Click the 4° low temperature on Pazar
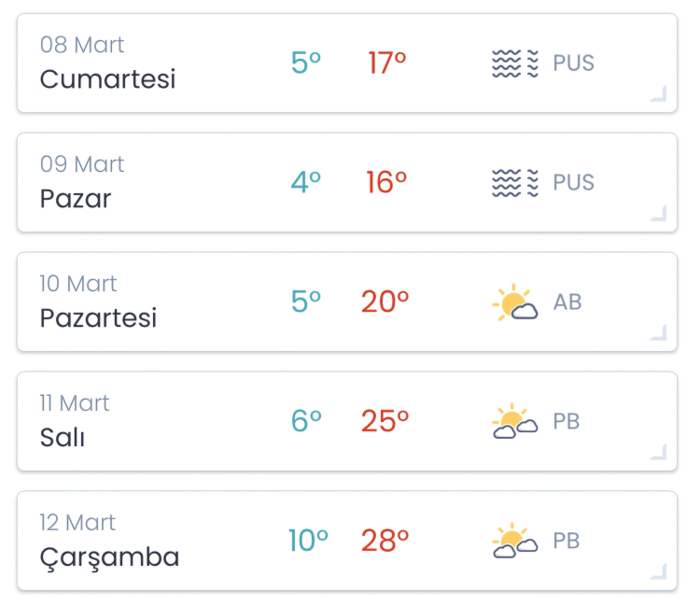The height and width of the screenshot is (604, 700). point(306,182)
